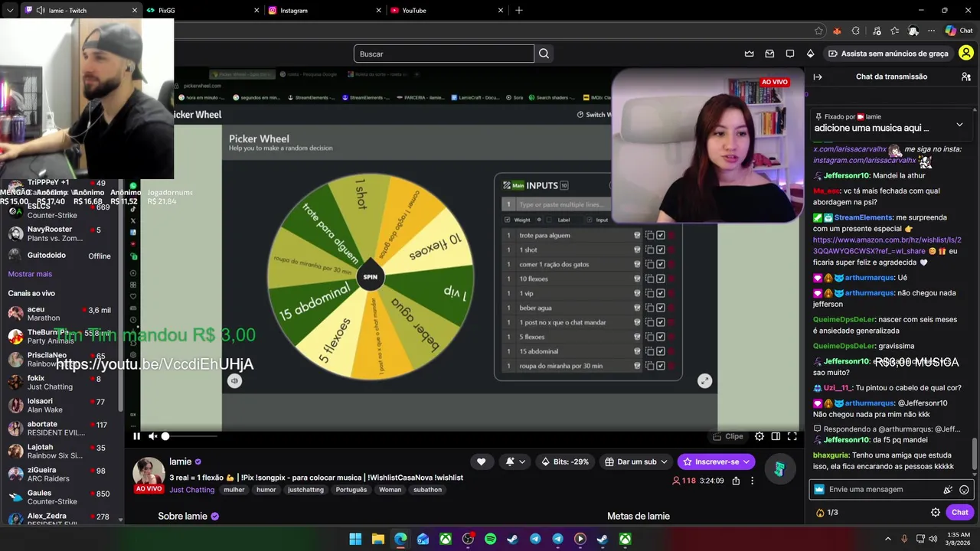
Task: Click Assista sem anúncios de graça
Action: click(x=888, y=54)
